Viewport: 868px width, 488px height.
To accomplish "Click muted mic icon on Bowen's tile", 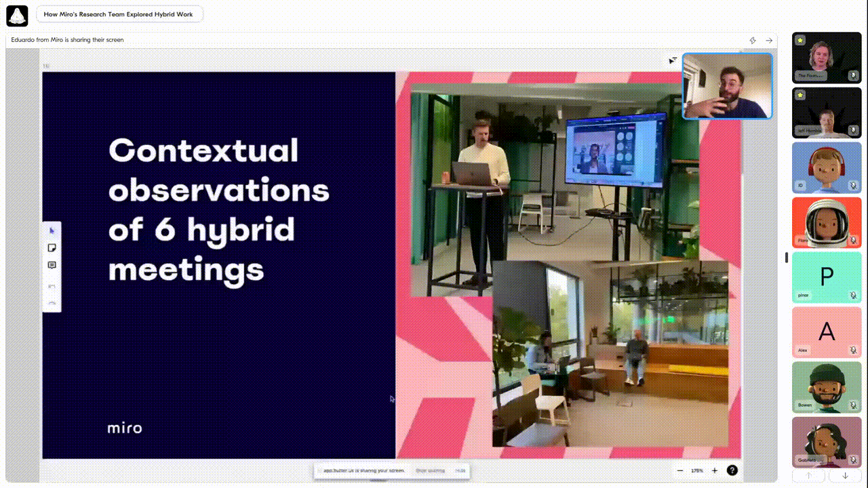I will (853, 405).
